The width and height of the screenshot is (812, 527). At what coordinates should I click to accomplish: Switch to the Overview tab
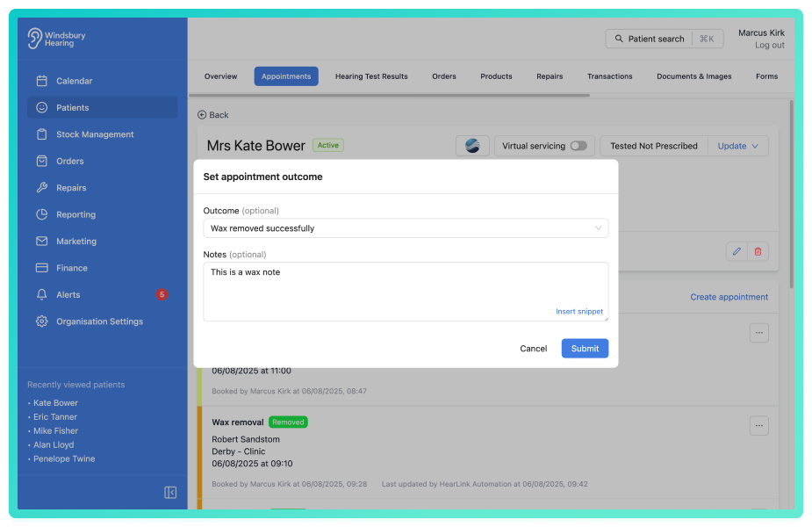pyautogui.click(x=220, y=76)
